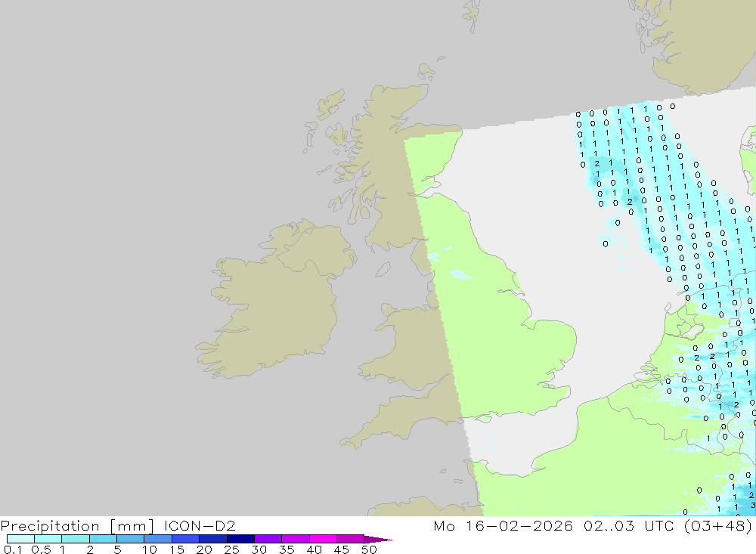Select the 5–10 mm light blue legend swatch
This screenshot has height=554, width=756.
[x=131, y=539]
